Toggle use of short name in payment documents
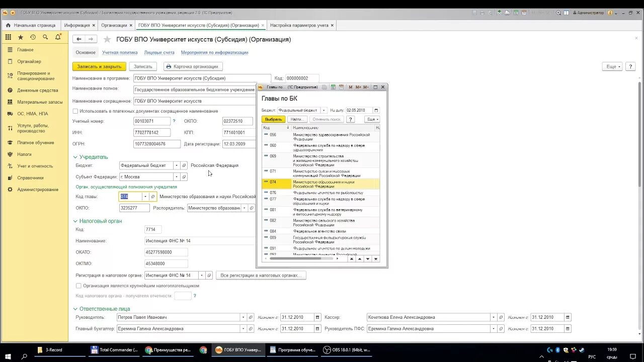This screenshot has height=362, width=644. tap(75, 111)
